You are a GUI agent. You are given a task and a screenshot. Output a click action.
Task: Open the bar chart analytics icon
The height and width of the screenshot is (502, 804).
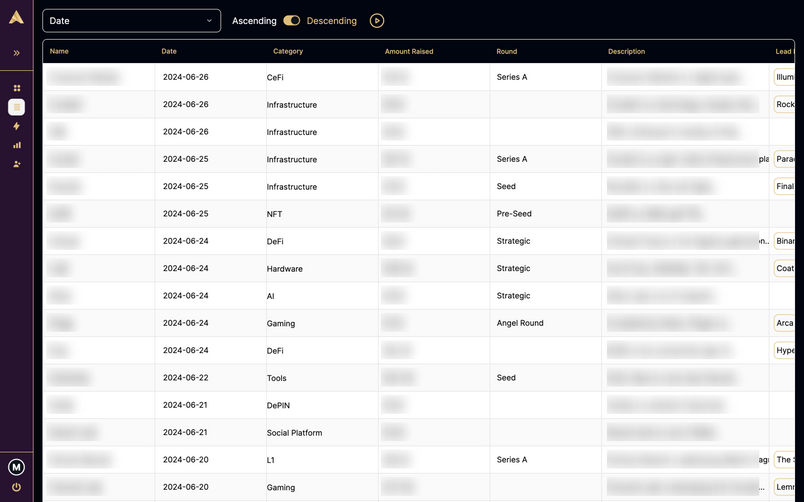pos(16,145)
